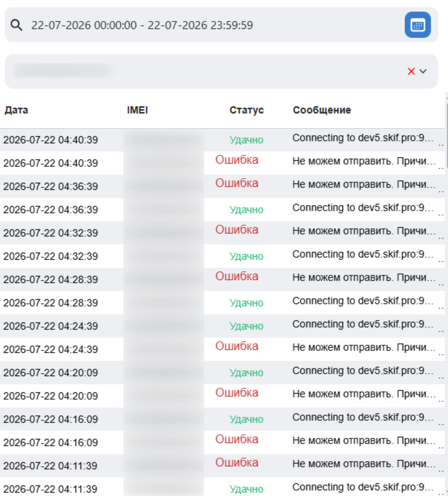Select Ошибка status at 04:36:39

[x=237, y=183]
